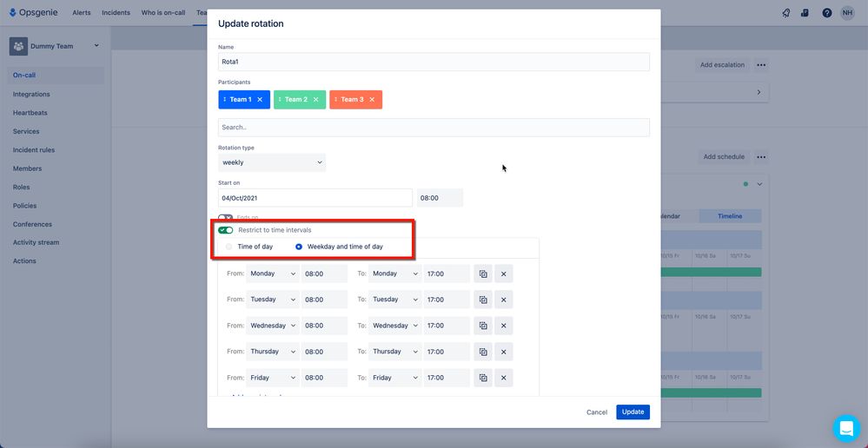Viewport: 868px width, 448px height.
Task: Click the Start on 08:00 time field
Action: pyautogui.click(x=441, y=198)
